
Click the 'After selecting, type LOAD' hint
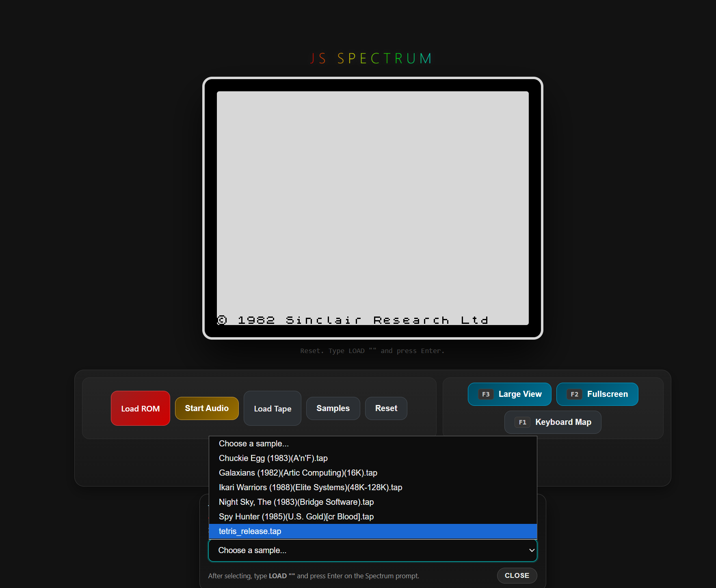314,576
